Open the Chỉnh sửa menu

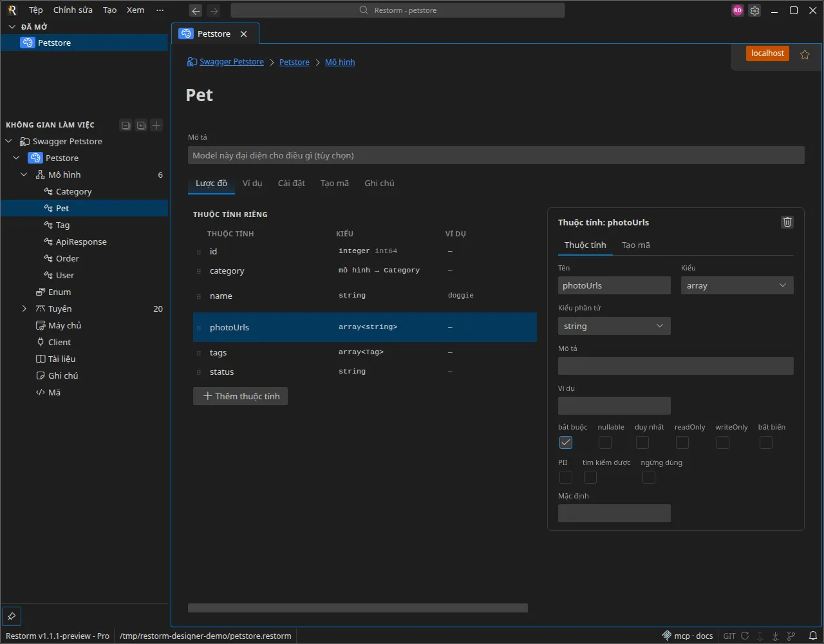point(73,10)
